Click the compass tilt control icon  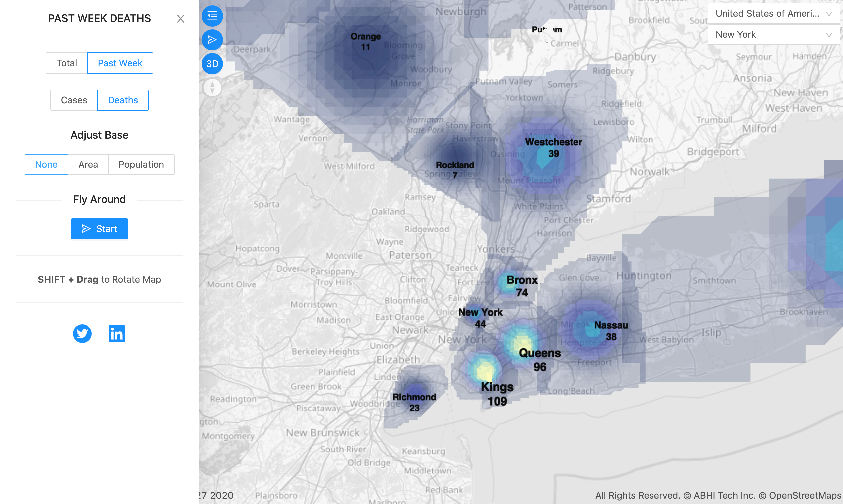(212, 87)
